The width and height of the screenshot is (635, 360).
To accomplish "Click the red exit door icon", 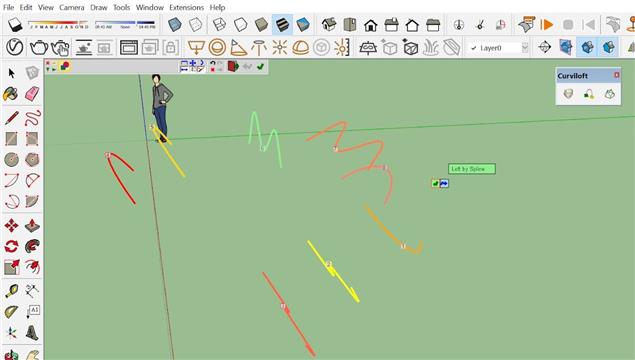I will [x=233, y=66].
